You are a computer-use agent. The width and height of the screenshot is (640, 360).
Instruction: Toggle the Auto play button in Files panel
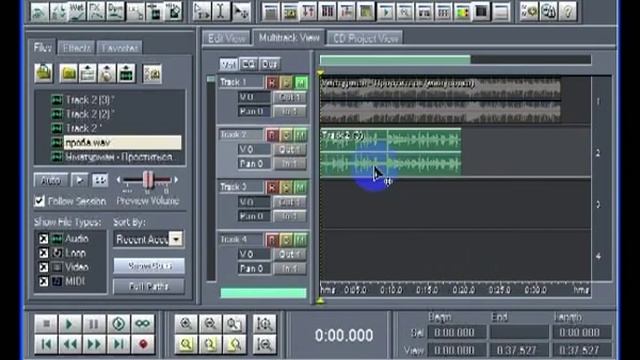[x=51, y=180]
